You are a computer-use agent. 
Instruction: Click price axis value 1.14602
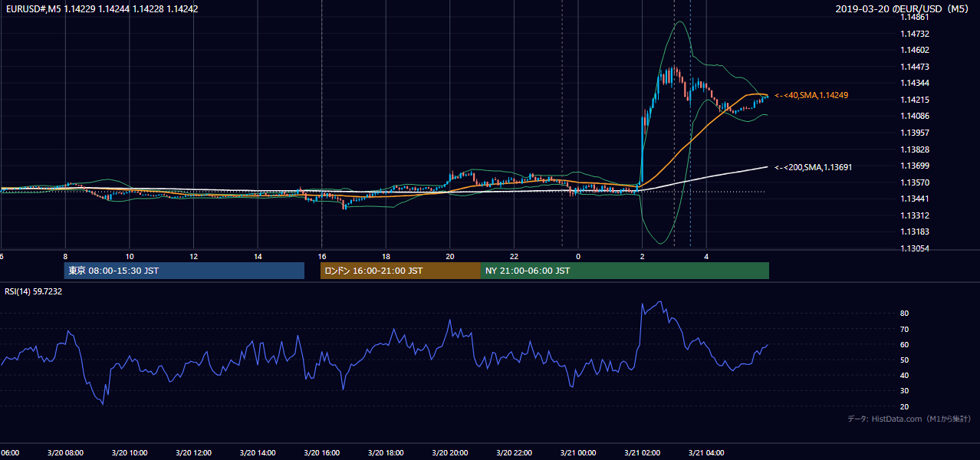916,50
